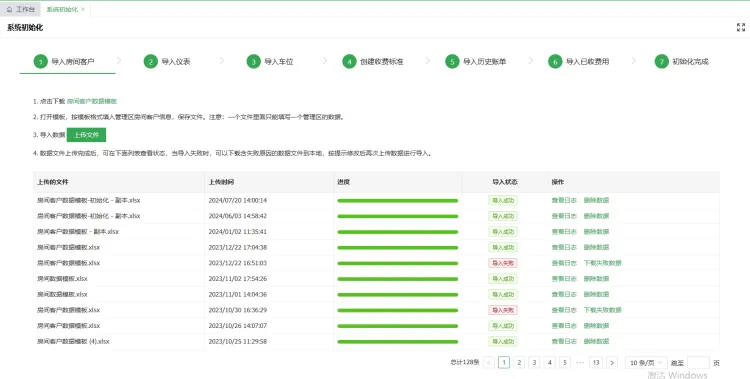Select page 3 in pagination
The width and height of the screenshot is (750, 379).
click(x=534, y=363)
